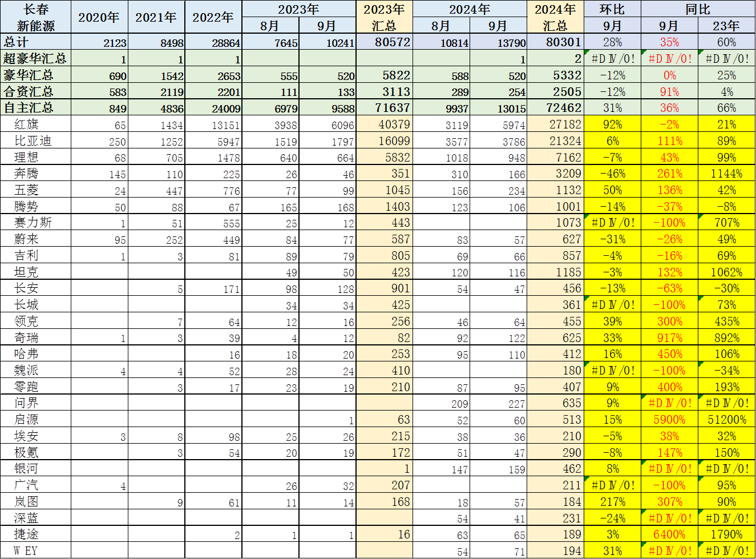
Task: Select the yellow cell showing 51200%
Action: coord(726,420)
